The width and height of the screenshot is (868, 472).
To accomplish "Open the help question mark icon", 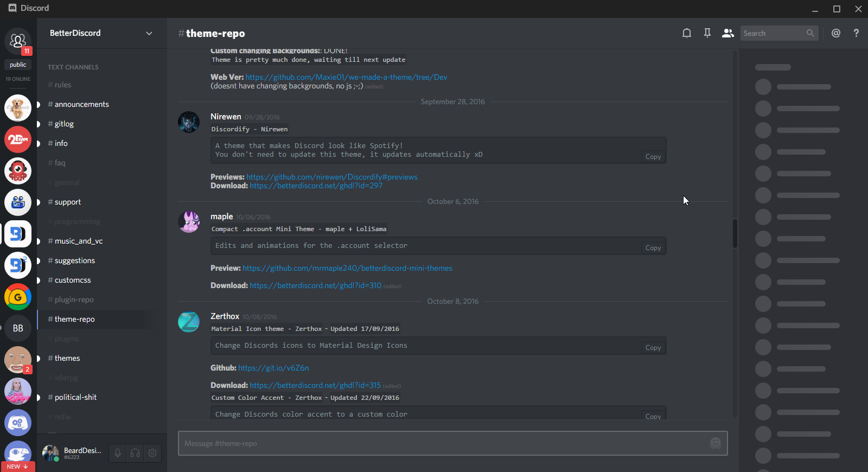I will click(856, 33).
